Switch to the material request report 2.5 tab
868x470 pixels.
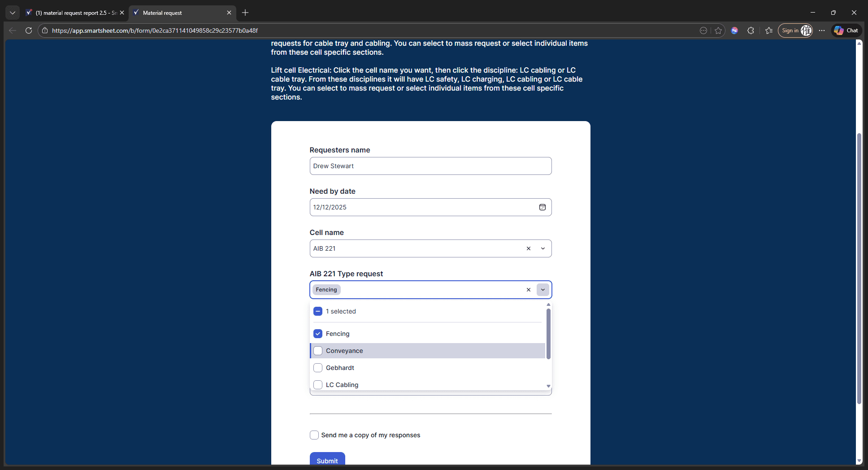tap(74, 13)
